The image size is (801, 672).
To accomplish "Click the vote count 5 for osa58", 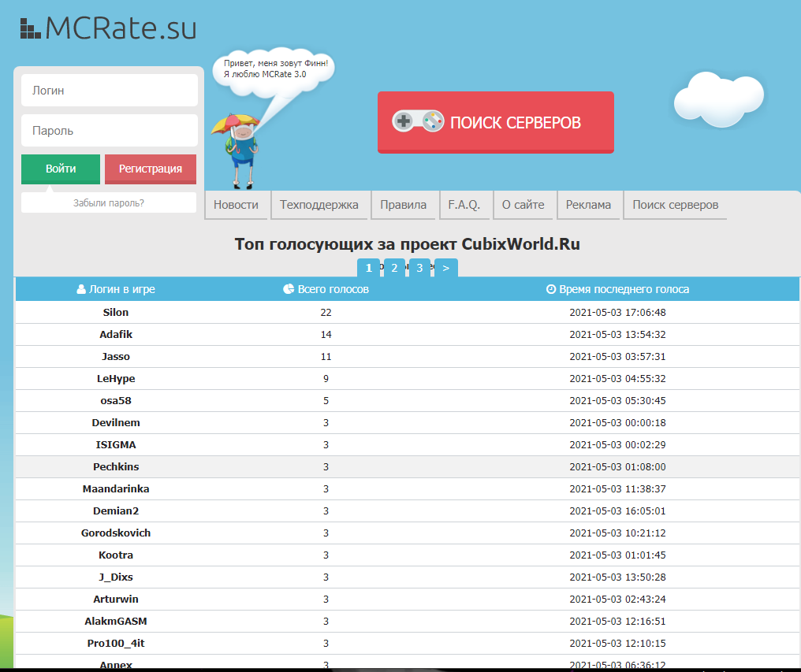I will [x=326, y=400].
